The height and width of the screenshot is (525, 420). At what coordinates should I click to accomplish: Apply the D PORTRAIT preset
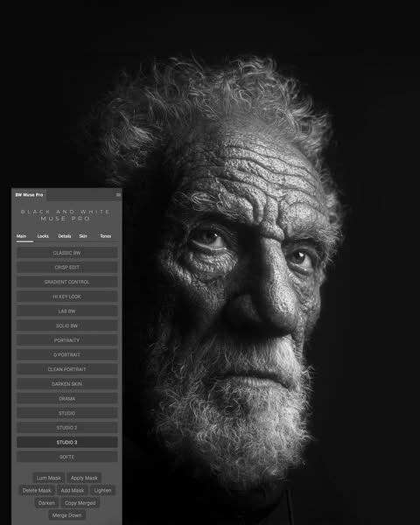coord(67,355)
